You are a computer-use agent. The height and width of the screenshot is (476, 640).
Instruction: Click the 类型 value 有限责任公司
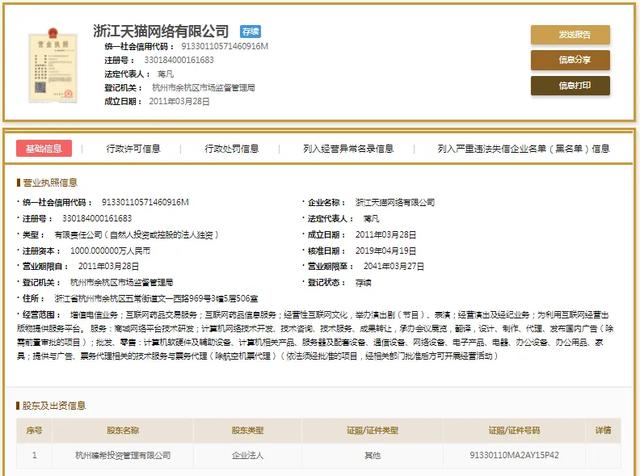[137, 235]
